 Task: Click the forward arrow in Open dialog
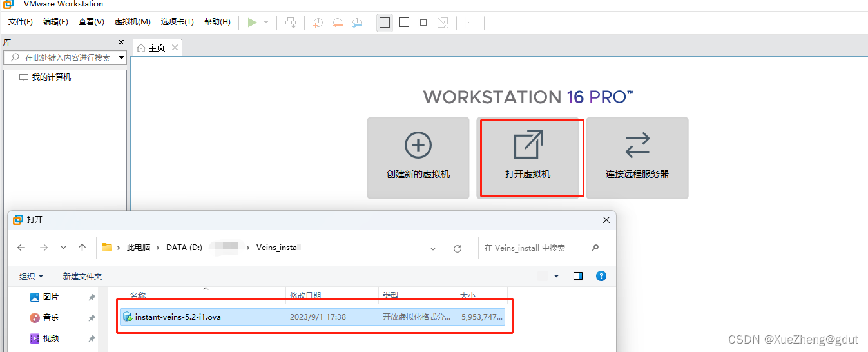coord(44,248)
